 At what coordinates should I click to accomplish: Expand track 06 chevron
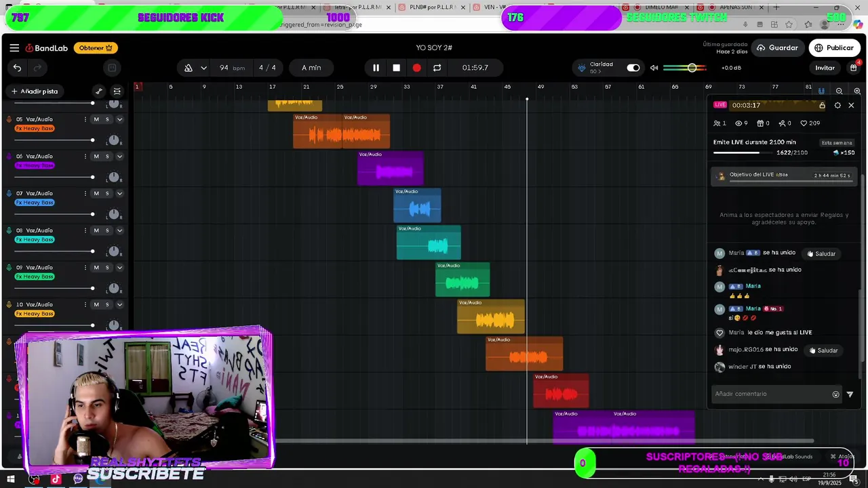pyautogui.click(x=119, y=157)
